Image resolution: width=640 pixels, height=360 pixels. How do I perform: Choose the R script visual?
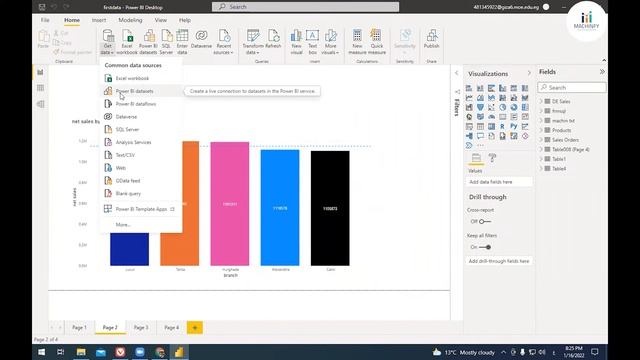tap(502, 127)
